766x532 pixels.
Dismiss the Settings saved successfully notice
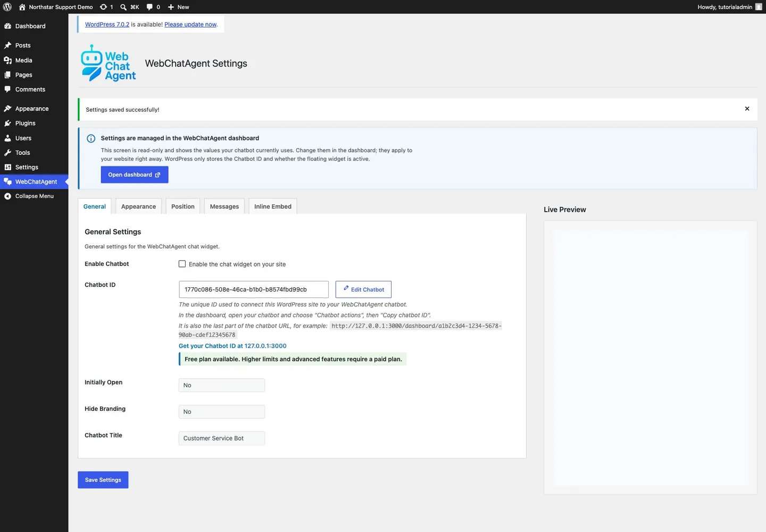point(747,109)
